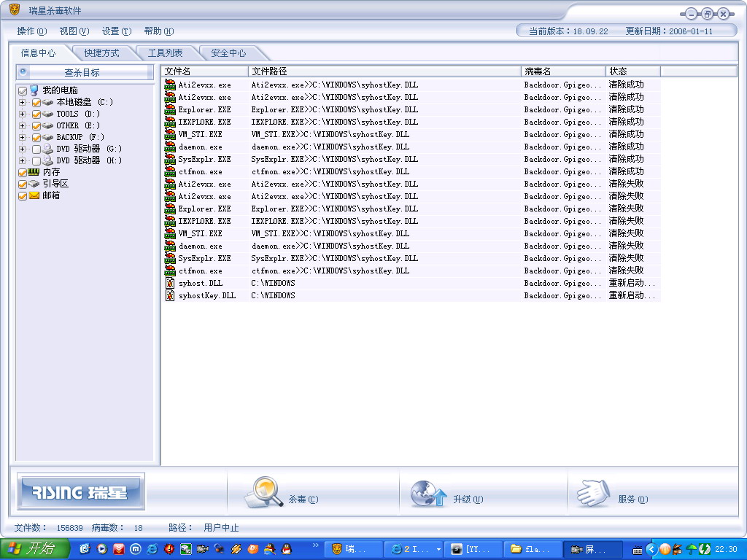Viewport: 747px width, 560px height.
Task: Click the camera quick launch icon
Action: 203,549
